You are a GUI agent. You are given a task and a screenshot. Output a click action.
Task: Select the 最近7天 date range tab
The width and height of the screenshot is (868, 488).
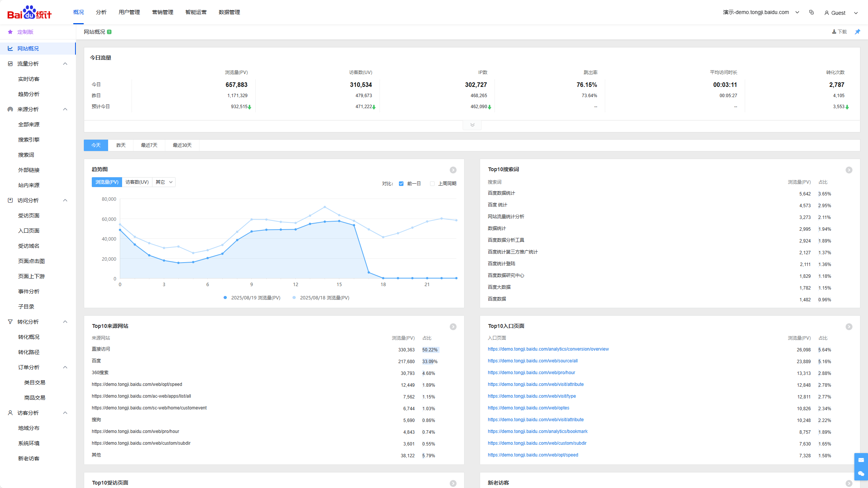(x=149, y=145)
